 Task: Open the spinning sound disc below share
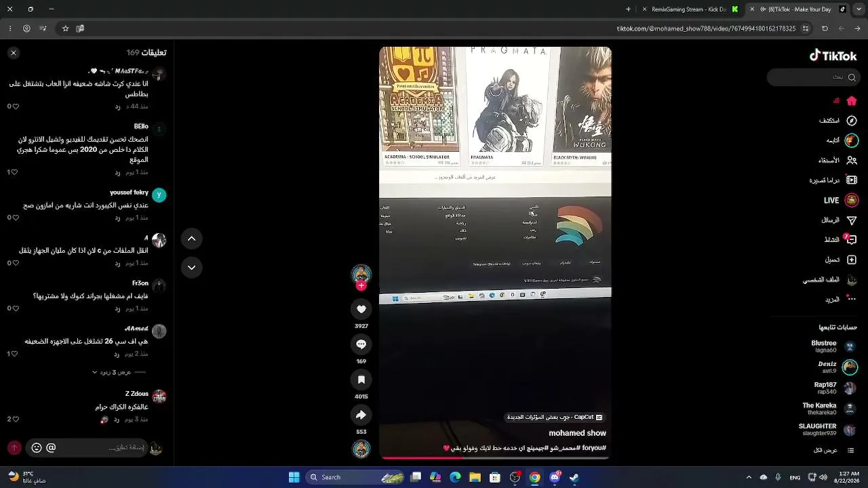pos(361,449)
